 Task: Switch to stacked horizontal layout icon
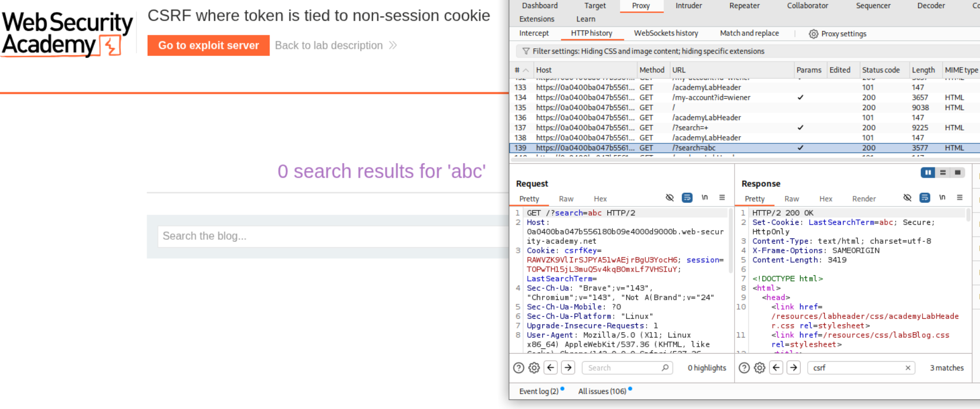942,173
